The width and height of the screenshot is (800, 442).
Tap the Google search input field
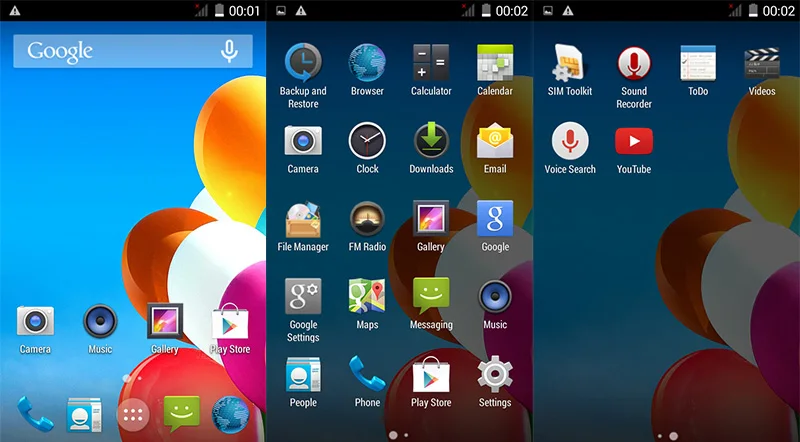coord(133,51)
